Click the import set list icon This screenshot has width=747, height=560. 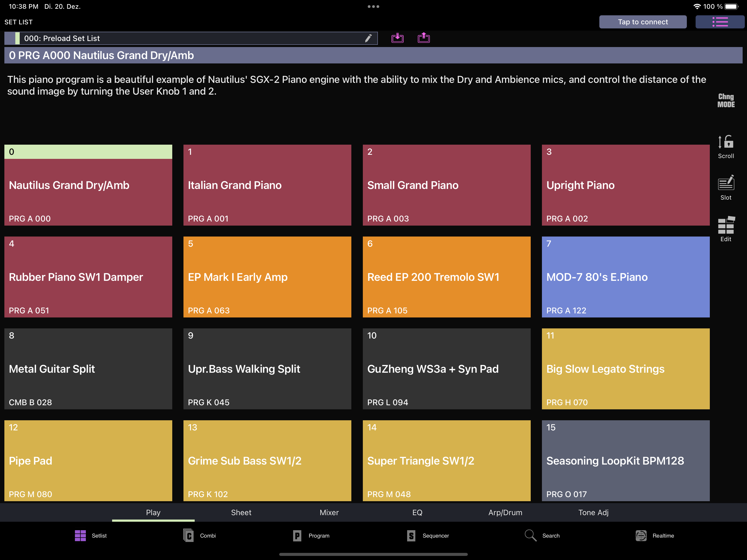click(x=398, y=38)
